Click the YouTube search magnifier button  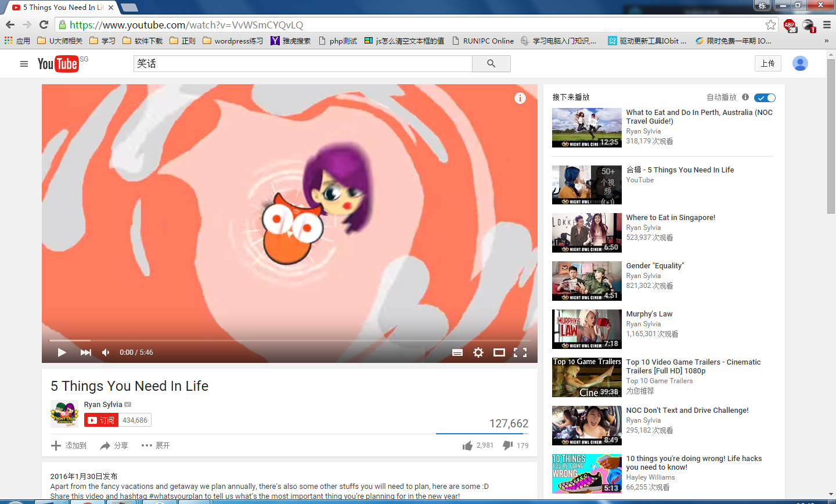[x=491, y=64]
